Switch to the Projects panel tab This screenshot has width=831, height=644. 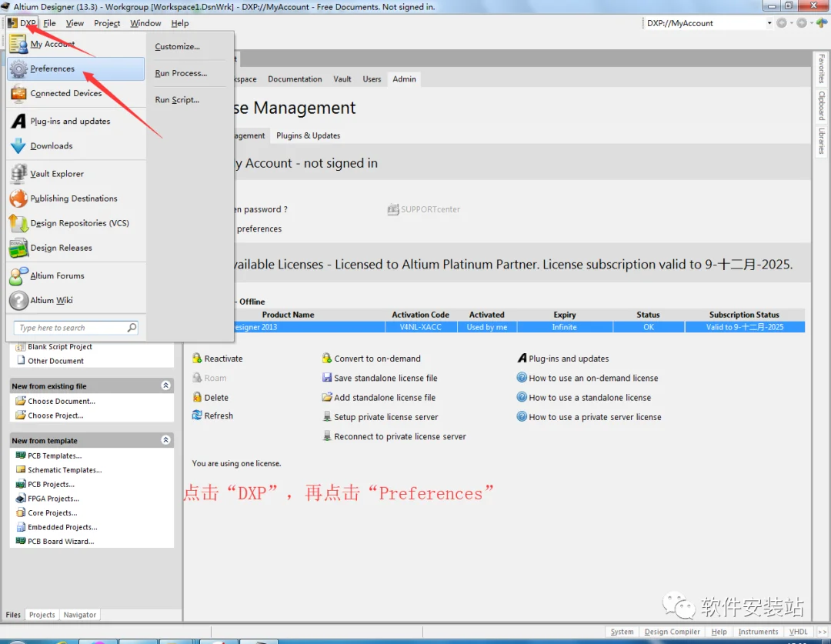pyautogui.click(x=42, y=615)
